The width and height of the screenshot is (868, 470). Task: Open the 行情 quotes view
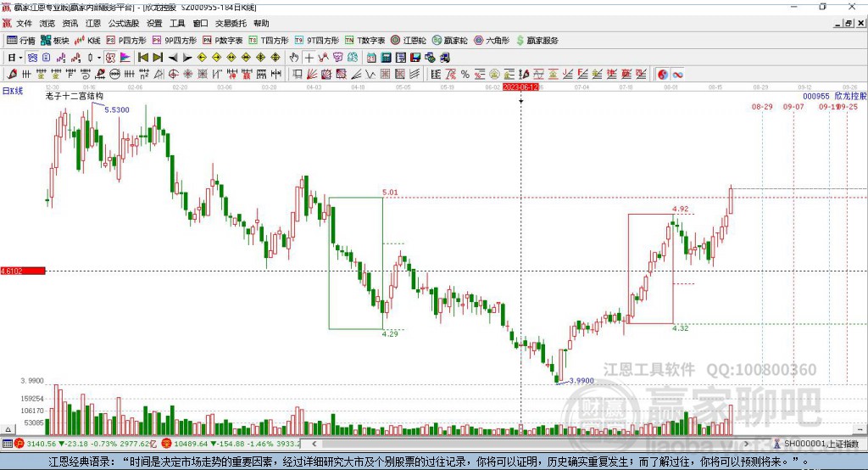click(21, 41)
